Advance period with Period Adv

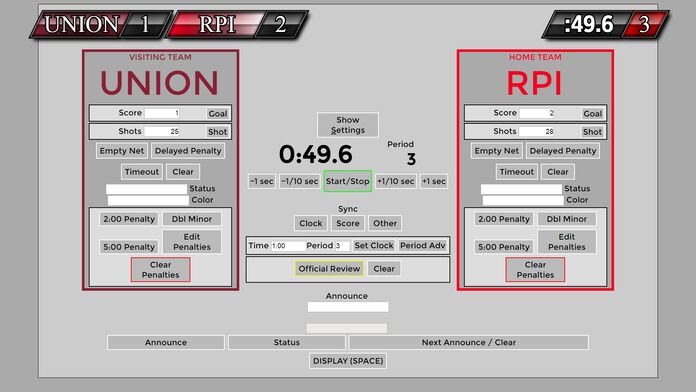[423, 246]
